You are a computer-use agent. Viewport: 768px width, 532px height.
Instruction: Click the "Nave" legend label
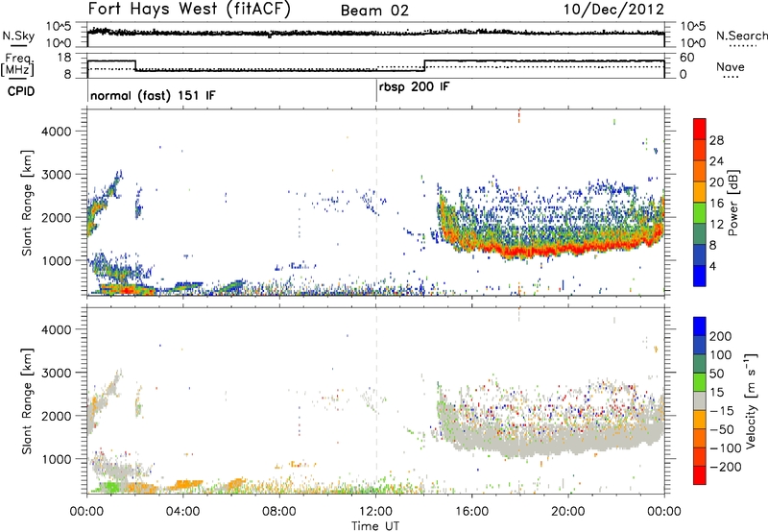click(x=731, y=66)
